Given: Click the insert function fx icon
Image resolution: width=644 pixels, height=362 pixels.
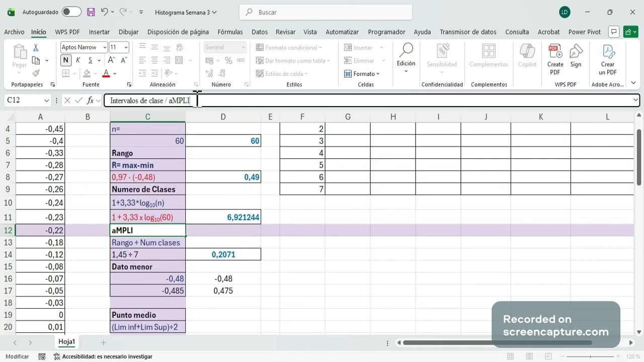Looking at the screenshot, I should 90,101.
